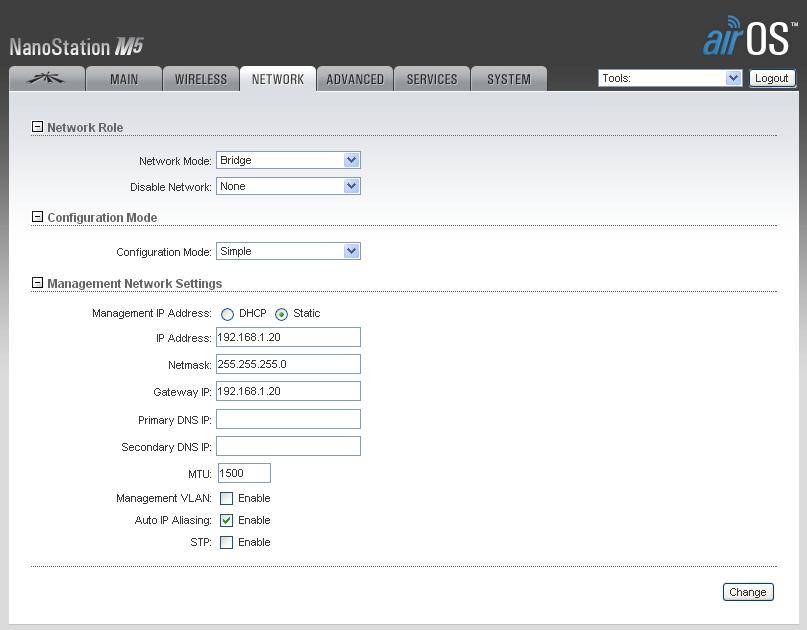
Task: Click the Configuration Mode section heading
Action: (102, 218)
